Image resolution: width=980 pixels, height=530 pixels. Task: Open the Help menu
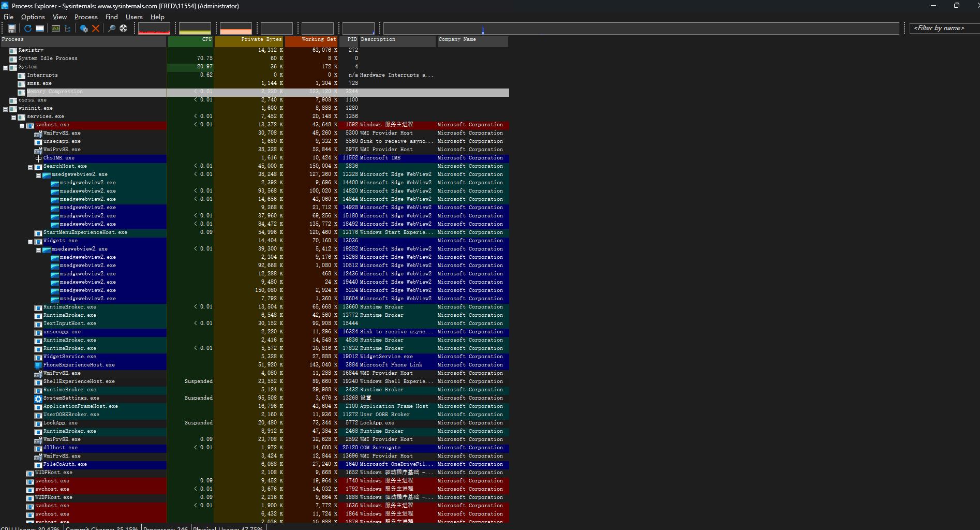(157, 17)
